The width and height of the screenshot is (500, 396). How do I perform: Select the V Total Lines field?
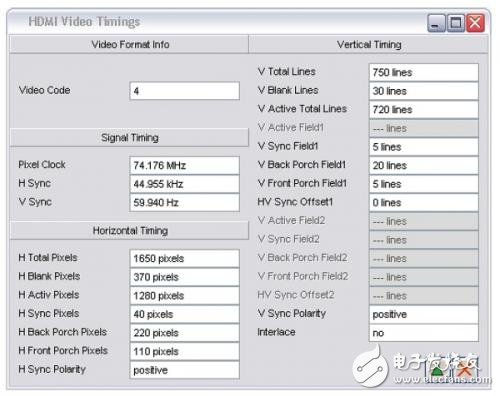coord(424,72)
